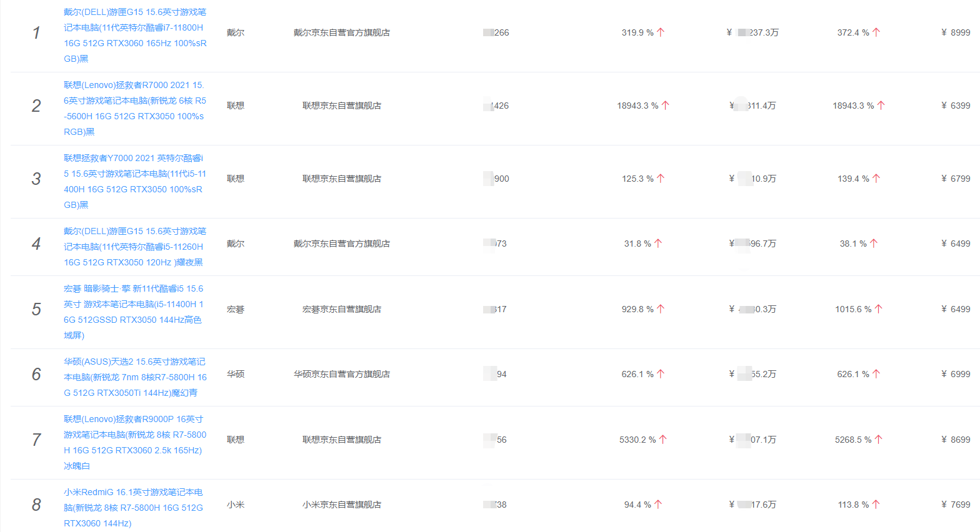Click the up arrow next to 139.4 %
980x532 pixels.
click(876, 179)
